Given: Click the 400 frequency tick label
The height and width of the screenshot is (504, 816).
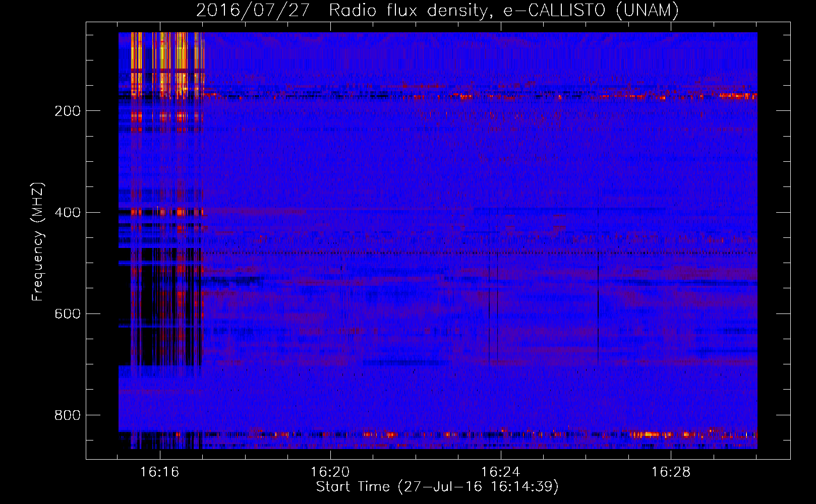Looking at the screenshot, I should pyautogui.click(x=68, y=212).
